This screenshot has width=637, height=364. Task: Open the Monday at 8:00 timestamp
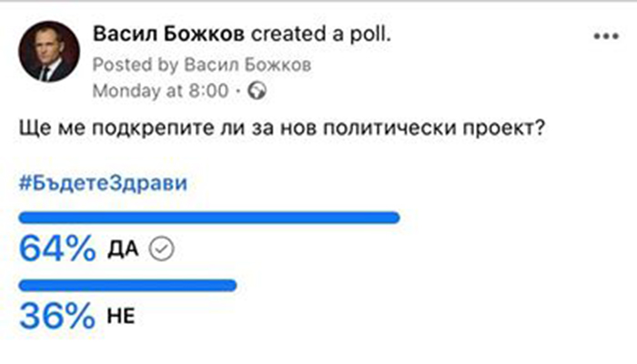[x=160, y=91]
